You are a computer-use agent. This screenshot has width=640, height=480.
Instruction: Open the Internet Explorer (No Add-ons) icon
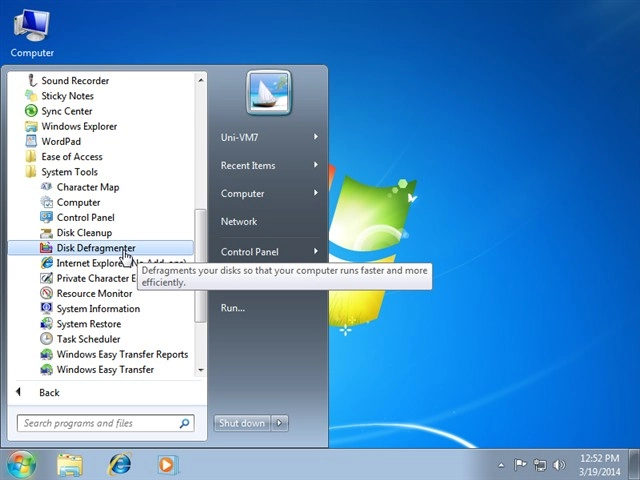pyautogui.click(x=46, y=263)
